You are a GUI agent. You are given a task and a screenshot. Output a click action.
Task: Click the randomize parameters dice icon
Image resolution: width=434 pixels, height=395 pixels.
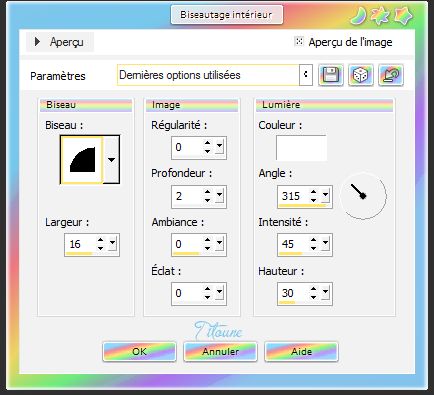361,75
